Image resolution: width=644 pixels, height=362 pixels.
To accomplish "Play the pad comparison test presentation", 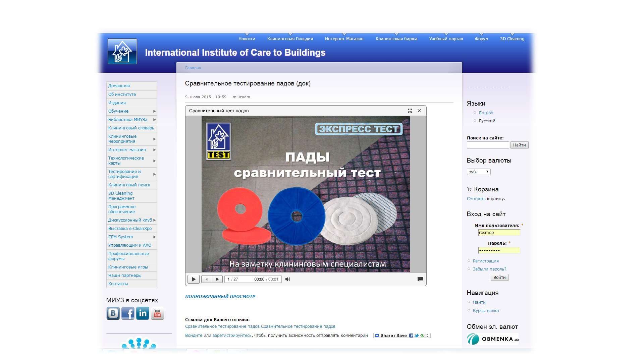I will (194, 279).
